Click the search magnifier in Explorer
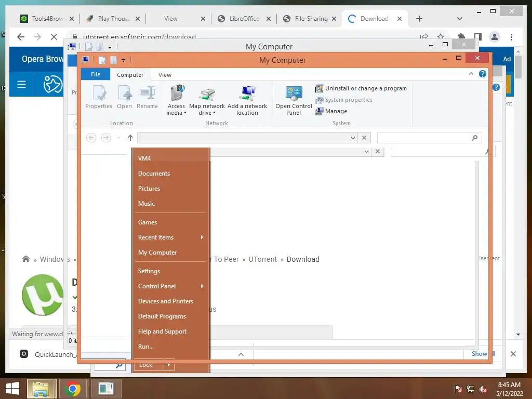 475,138
